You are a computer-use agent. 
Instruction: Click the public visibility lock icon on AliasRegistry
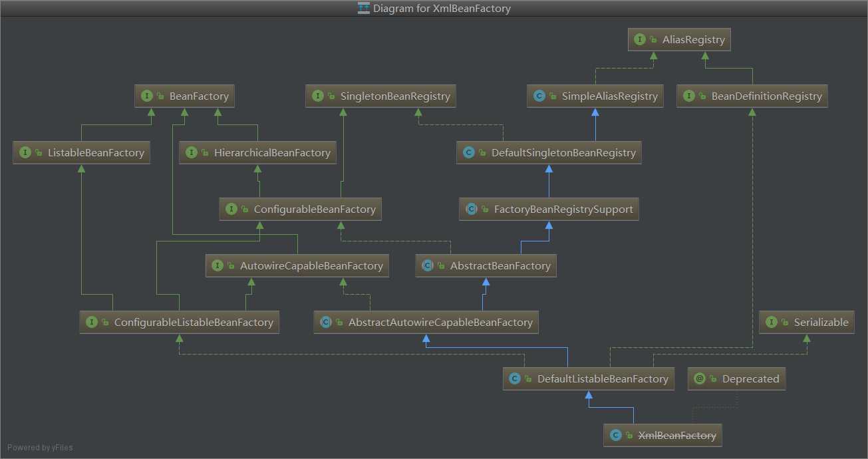click(x=654, y=41)
